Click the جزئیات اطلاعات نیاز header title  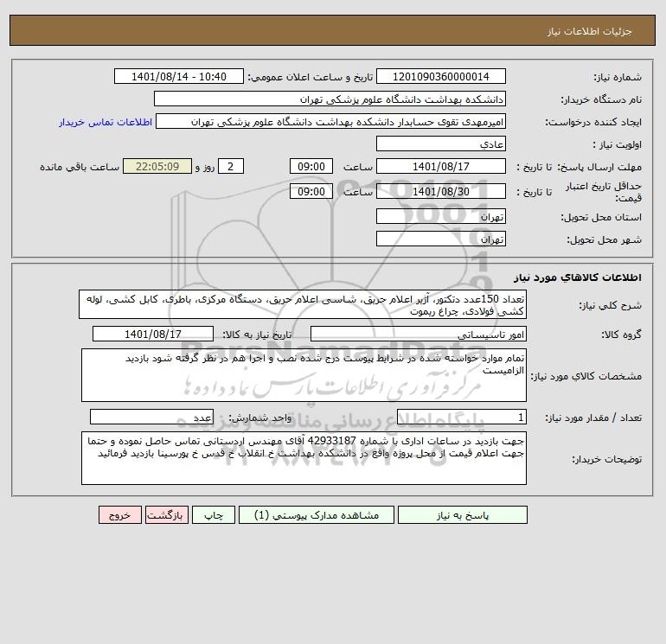point(590,31)
